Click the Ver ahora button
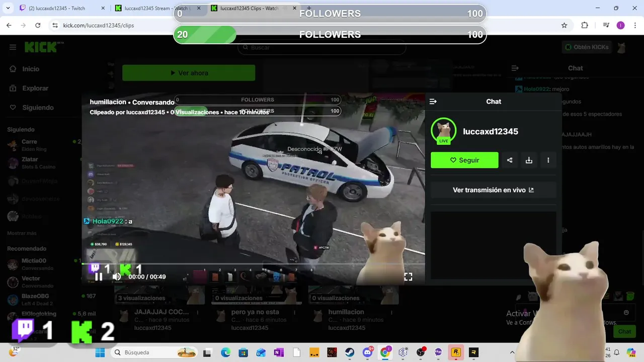This screenshot has width=644, height=362. pos(189,73)
